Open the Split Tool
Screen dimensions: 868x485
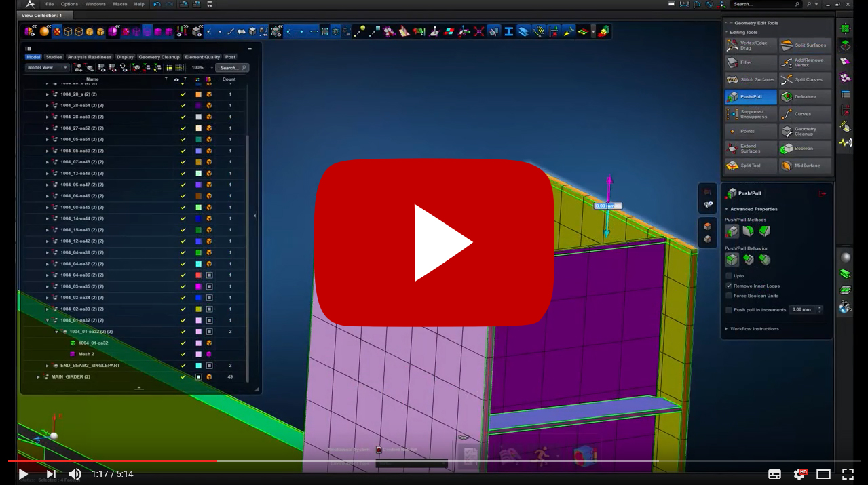751,166
